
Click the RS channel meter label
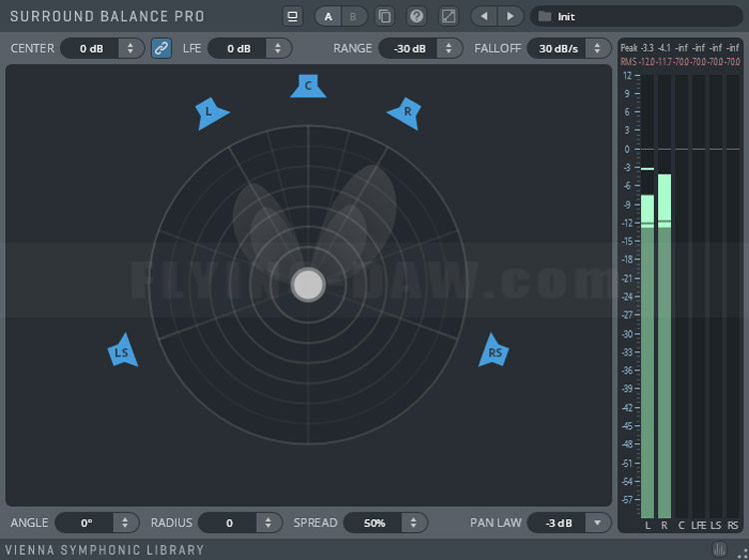coord(733,526)
